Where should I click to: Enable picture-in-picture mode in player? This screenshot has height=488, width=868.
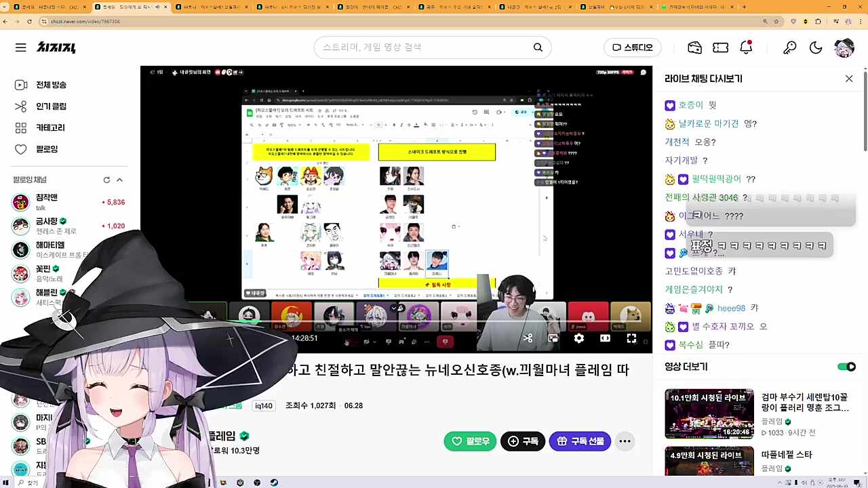553,338
